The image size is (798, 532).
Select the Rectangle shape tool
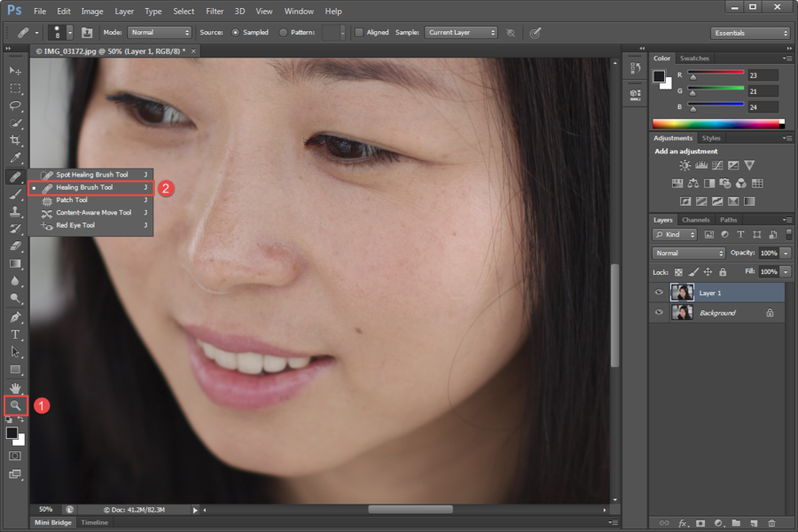[15, 370]
